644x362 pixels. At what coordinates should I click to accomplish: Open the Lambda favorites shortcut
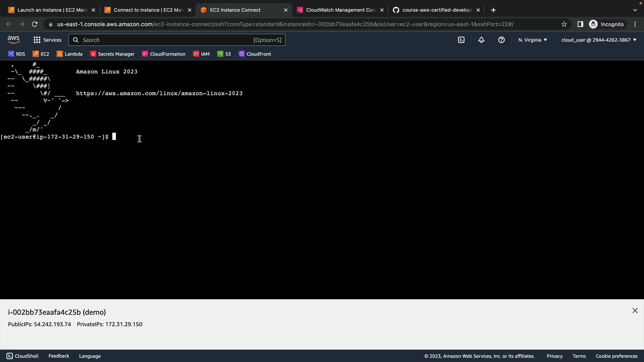coord(69,54)
